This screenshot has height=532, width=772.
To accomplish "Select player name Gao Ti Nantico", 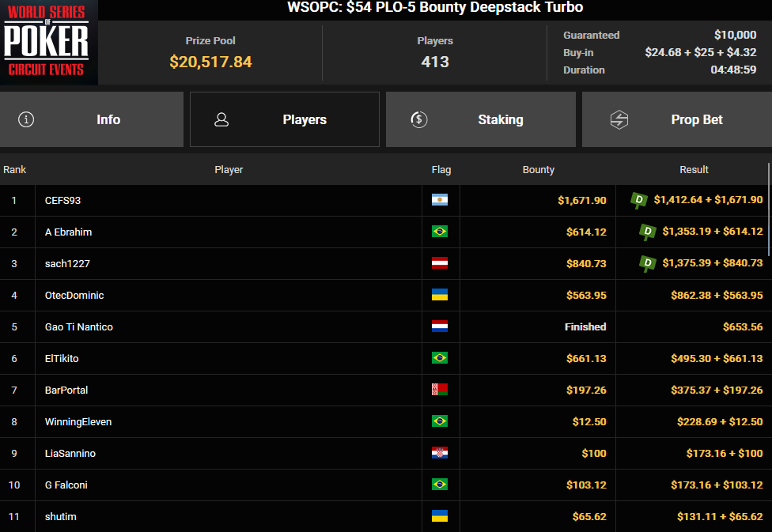I will pyautogui.click(x=79, y=326).
